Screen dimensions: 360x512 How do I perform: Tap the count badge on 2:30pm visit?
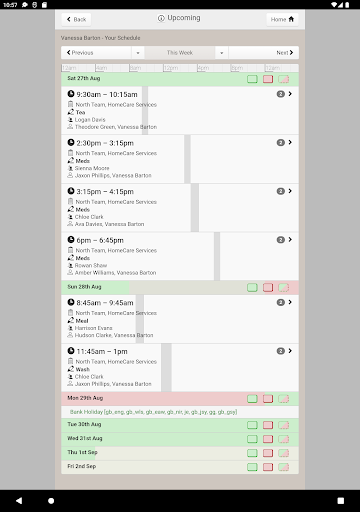click(x=281, y=143)
